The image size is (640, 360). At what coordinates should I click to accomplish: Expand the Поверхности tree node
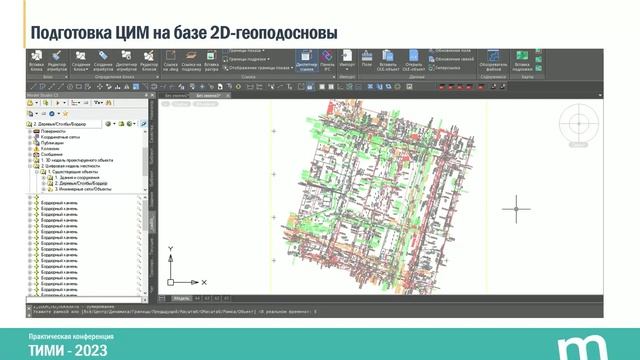coord(30,131)
